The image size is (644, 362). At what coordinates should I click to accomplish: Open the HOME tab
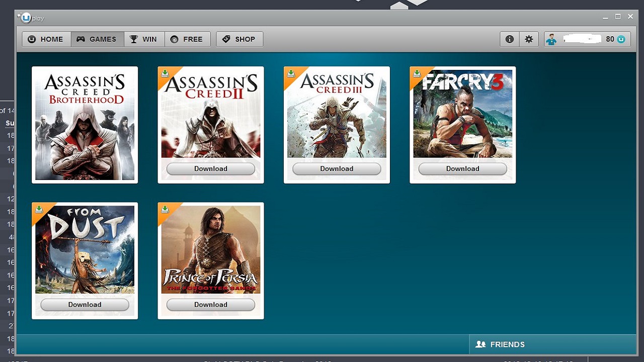[x=46, y=39]
